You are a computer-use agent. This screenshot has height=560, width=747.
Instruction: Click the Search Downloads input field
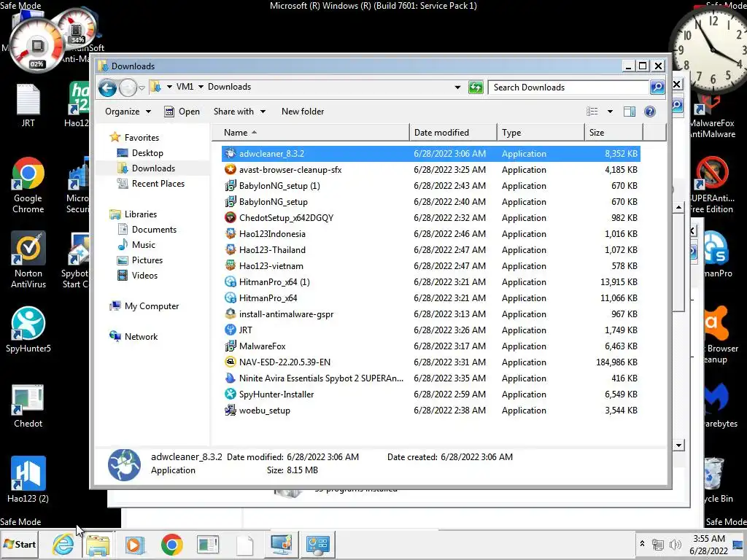pos(569,87)
